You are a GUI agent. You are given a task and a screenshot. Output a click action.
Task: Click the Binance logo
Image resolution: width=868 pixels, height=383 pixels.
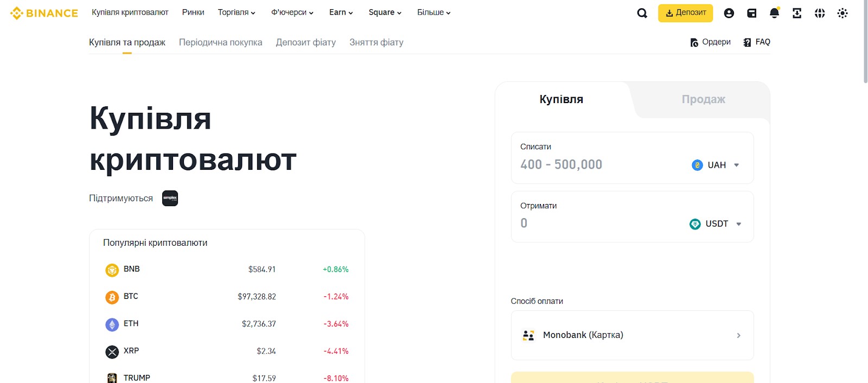pos(44,13)
